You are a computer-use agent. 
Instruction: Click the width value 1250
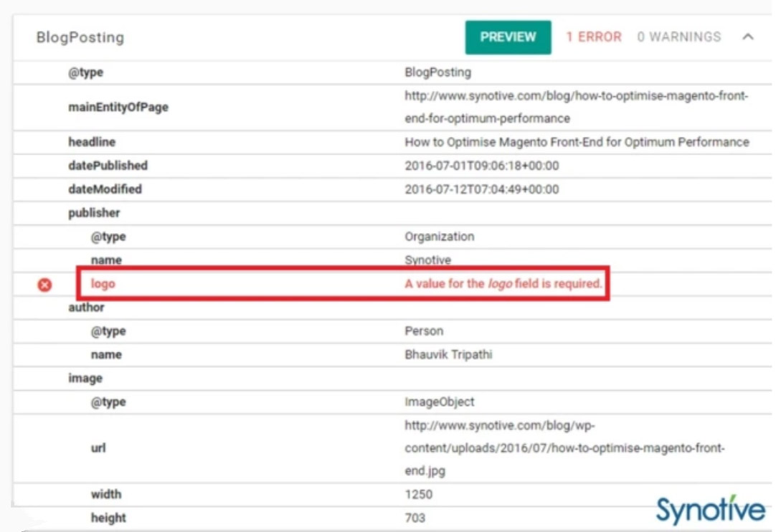tap(418, 495)
